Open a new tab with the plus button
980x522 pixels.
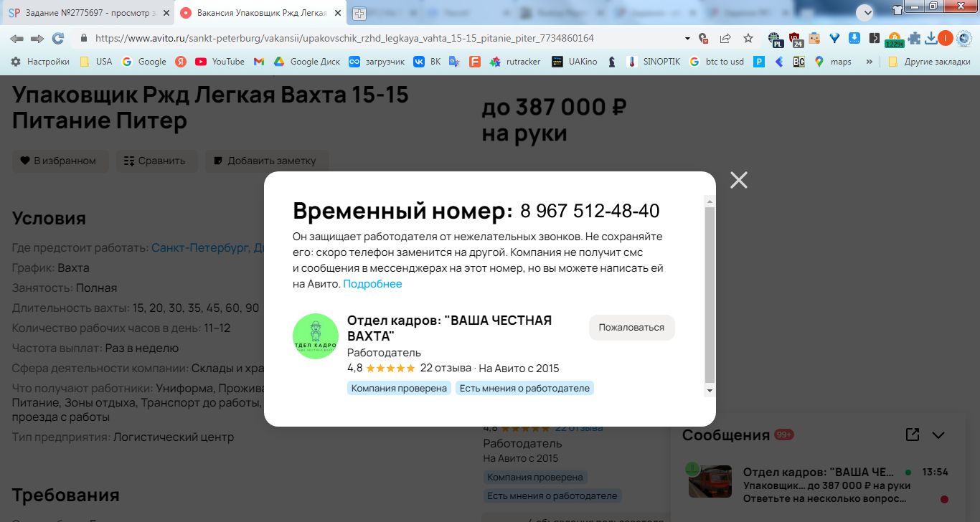tap(359, 13)
